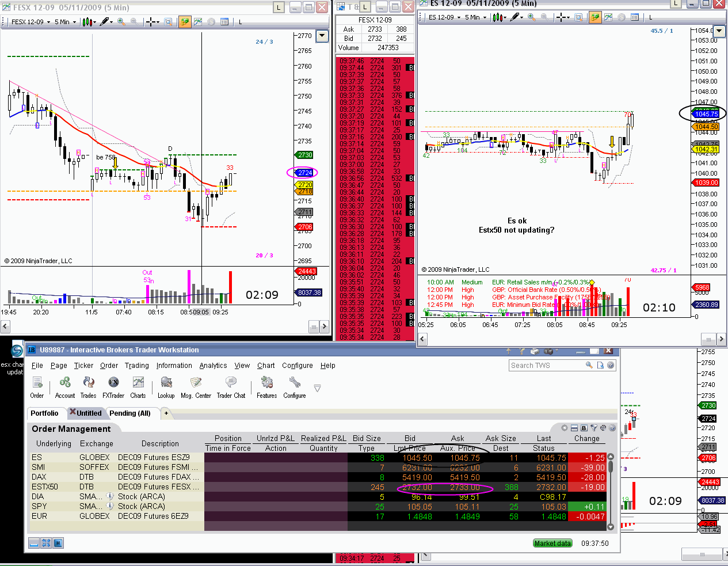Zoom out on the ES chart
The width and height of the screenshot is (728, 566).
pyautogui.click(x=544, y=17)
